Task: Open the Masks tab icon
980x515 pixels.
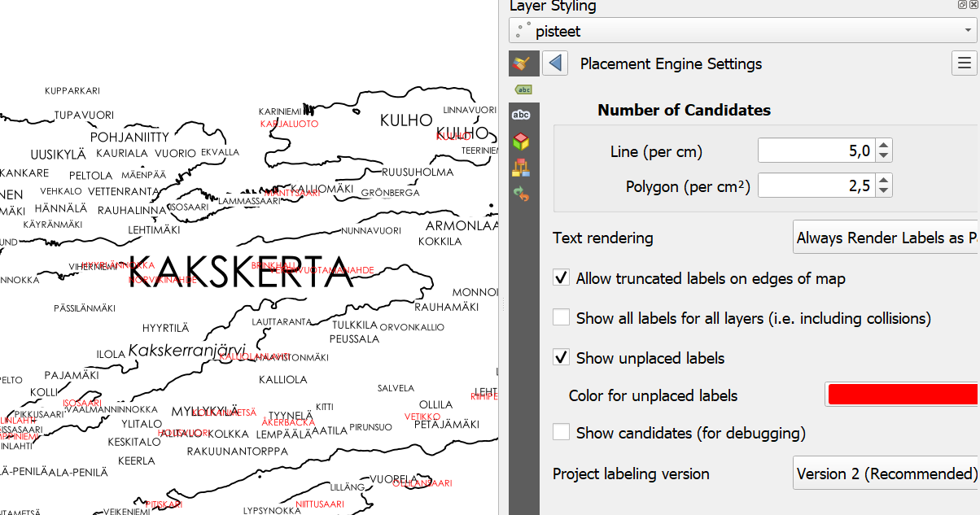Action: click(x=521, y=116)
